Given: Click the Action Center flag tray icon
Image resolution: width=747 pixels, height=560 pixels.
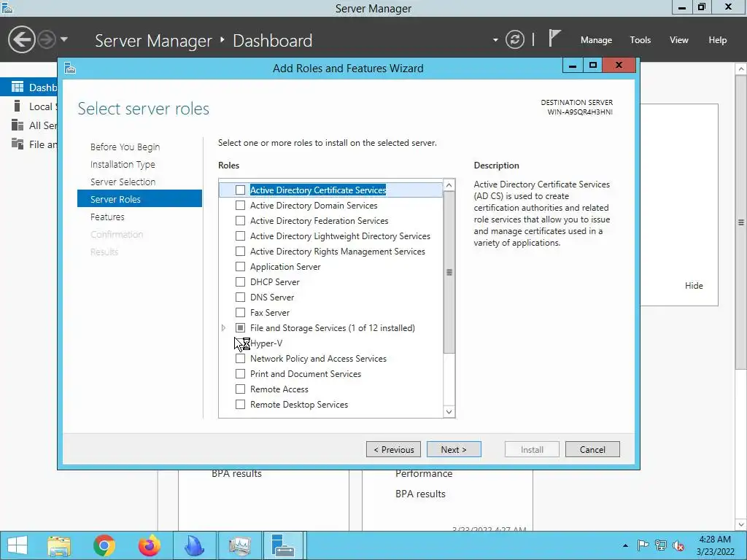Looking at the screenshot, I should coord(643,545).
